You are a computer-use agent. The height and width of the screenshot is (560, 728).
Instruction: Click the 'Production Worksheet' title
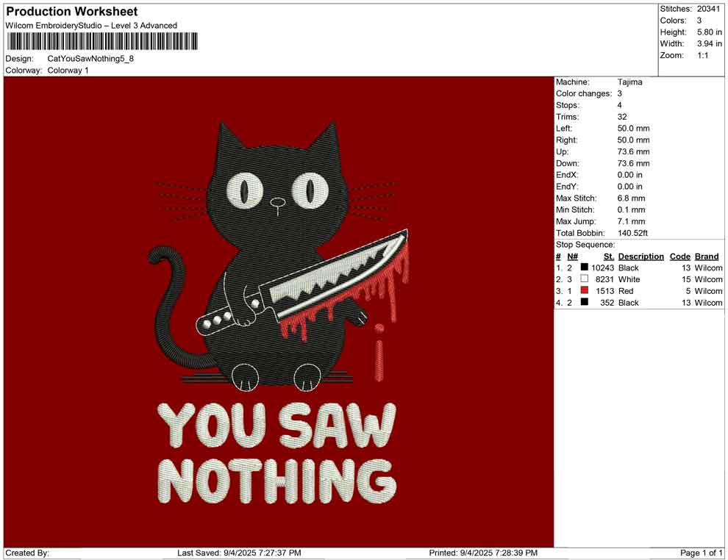click(x=72, y=12)
